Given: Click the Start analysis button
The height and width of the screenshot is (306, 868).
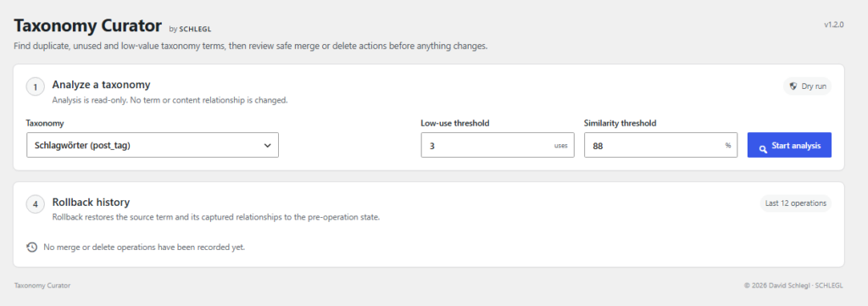Looking at the screenshot, I should click(789, 145).
